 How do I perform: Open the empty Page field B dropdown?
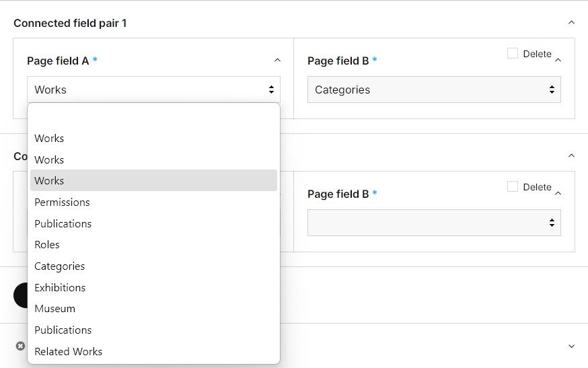tap(434, 223)
